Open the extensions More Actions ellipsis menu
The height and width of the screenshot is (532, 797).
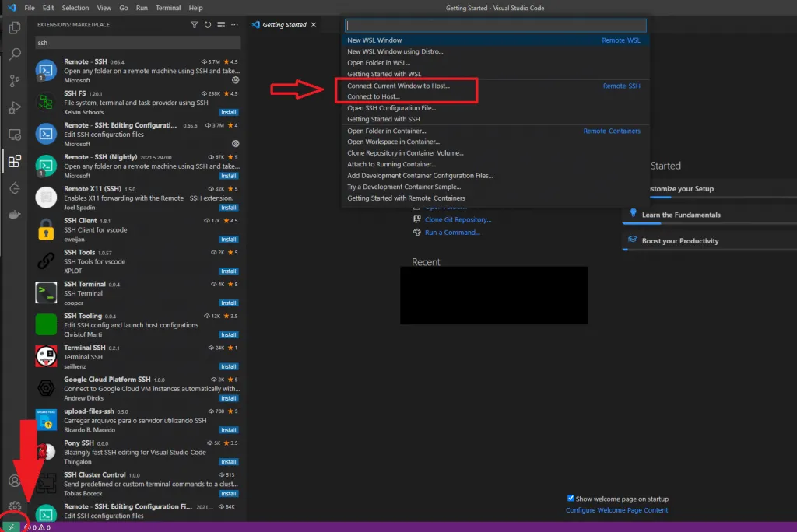tap(234, 25)
